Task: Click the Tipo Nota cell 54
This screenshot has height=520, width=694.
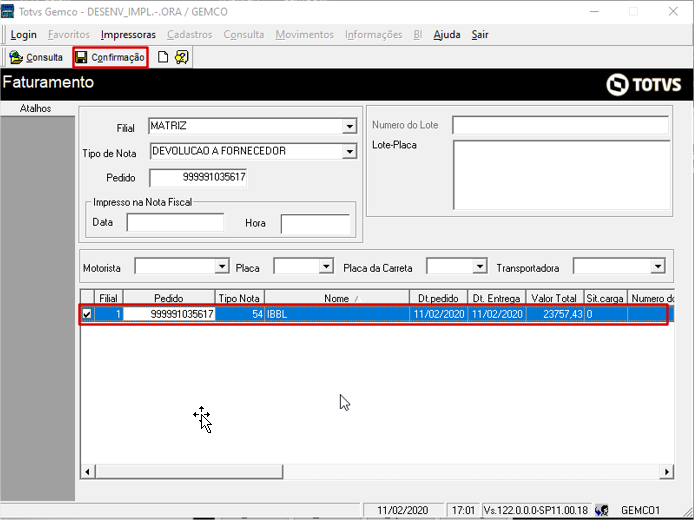Action: (239, 314)
